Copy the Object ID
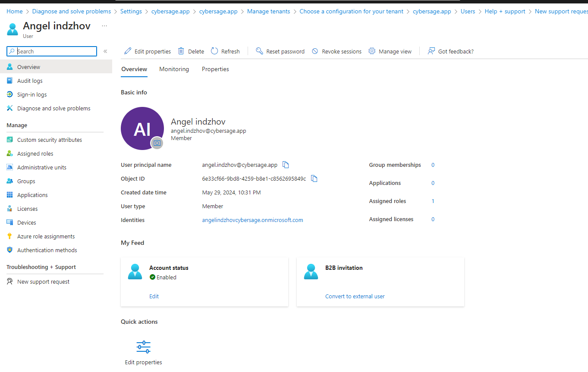The image size is (588, 372). coord(314,178)
